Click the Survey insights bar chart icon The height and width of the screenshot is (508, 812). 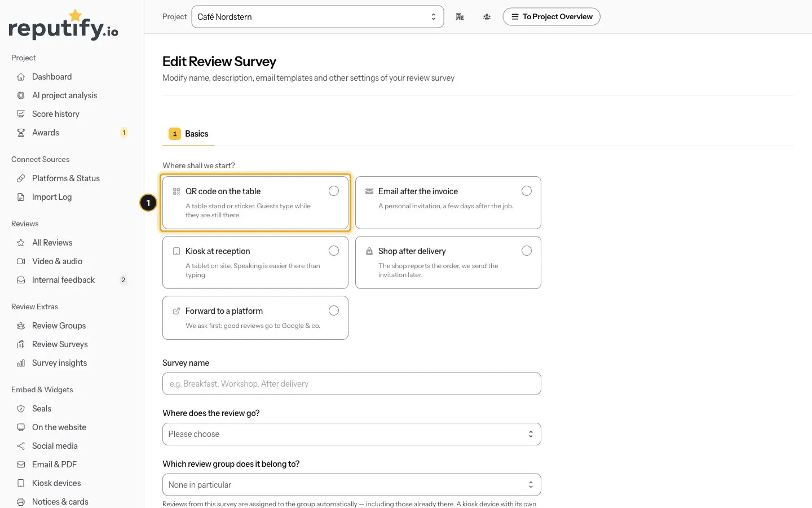point(21,363)
